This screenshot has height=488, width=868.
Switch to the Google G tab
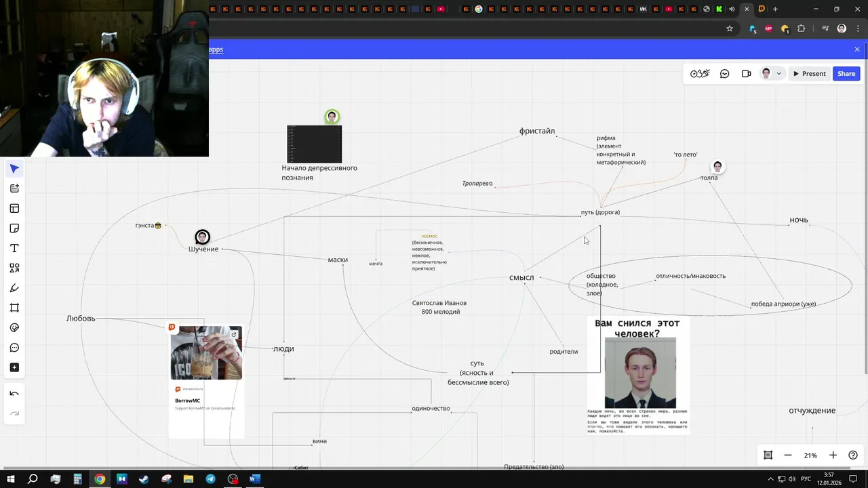[479, 9]
